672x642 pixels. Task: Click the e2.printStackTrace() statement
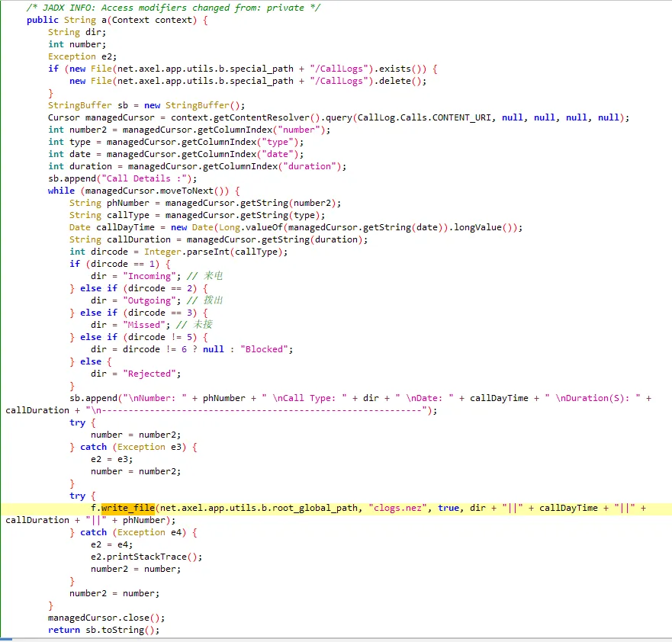tap(146, 557)
